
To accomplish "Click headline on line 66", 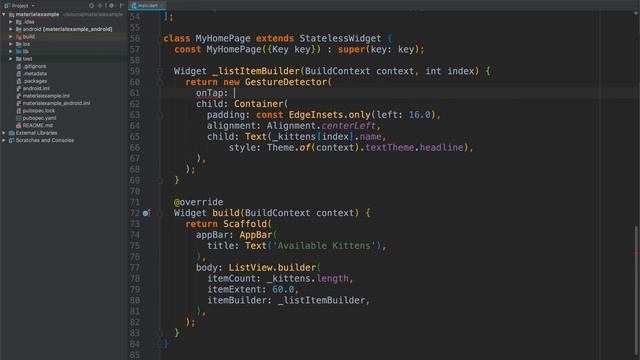I will 441,147.
